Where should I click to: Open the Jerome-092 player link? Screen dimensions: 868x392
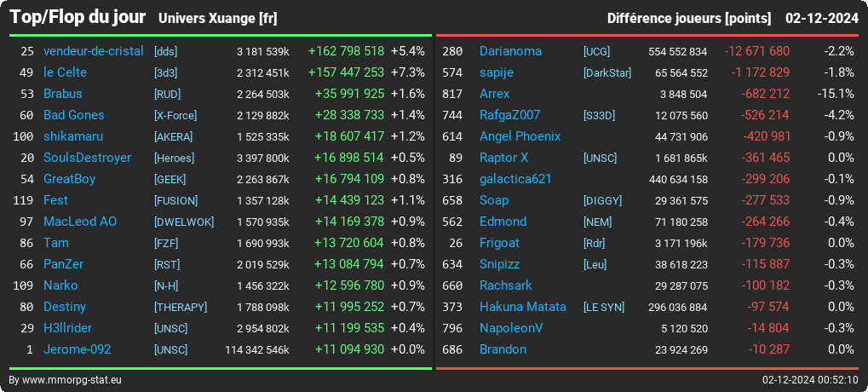pyautogui.click(x=77, y=349)
